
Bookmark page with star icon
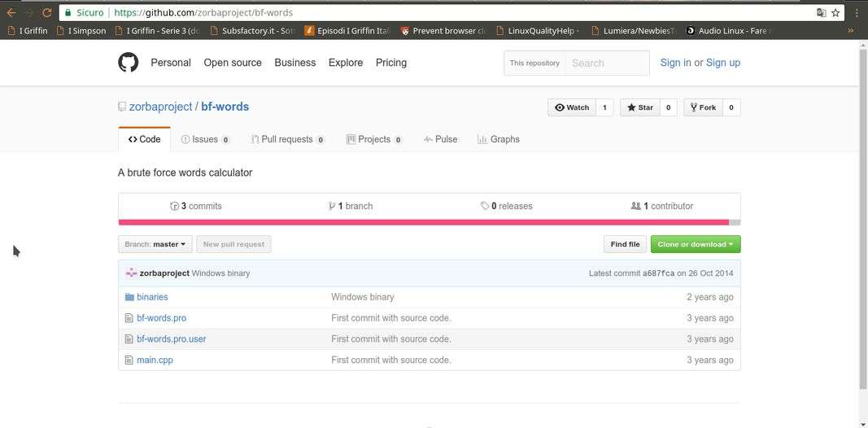click(x=835, y=12)
